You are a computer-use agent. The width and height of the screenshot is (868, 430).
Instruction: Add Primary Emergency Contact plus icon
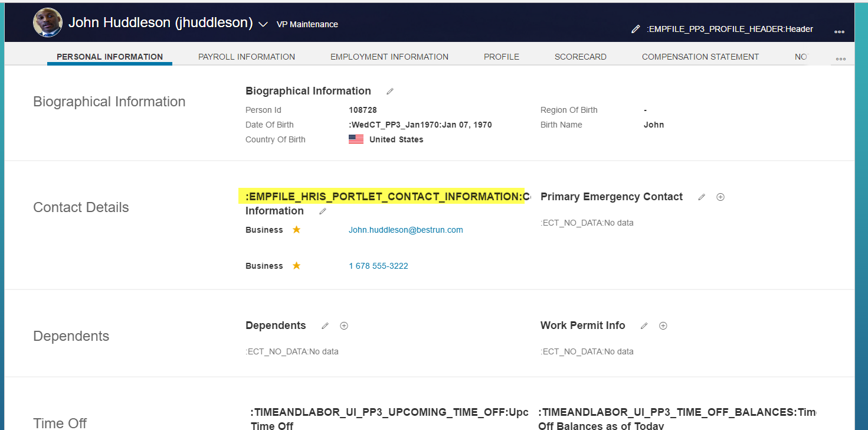pos(720,197)
